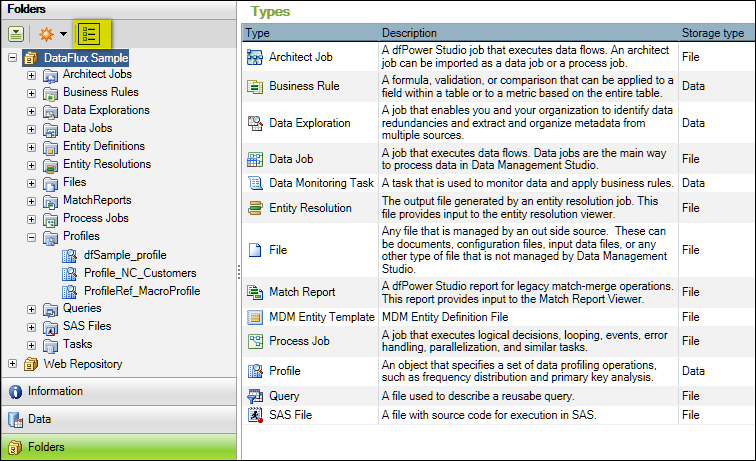Click the Business Rule type icon
This screenshot has height=461, width=756.
[x=254, y=86]
